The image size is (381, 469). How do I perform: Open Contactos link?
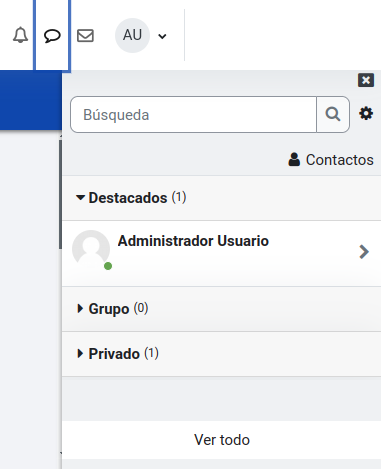331,160
